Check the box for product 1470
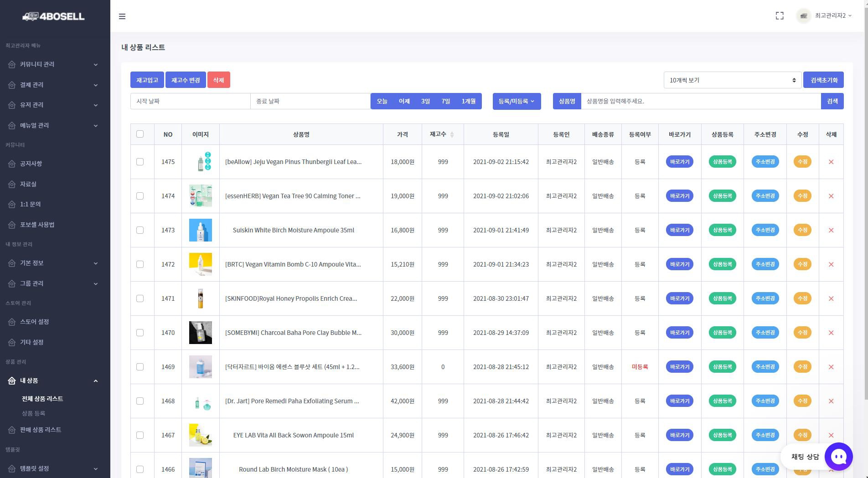This screenshot has height=478, width=868. click(x=140, y=333)
